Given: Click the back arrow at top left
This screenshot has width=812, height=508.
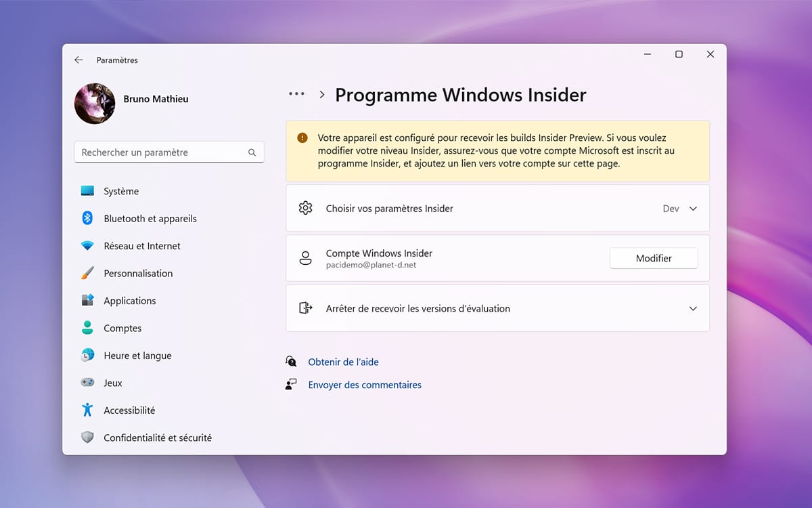Looking at the screenshot, I should pyautogui.click(x=78, y=60).
